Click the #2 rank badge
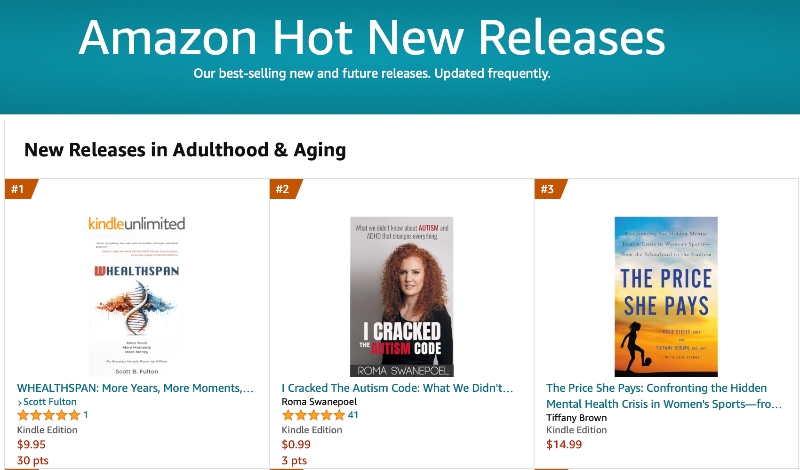Image resolution: width=800 pixels, height=470 pixels. [x=285, y=189]
